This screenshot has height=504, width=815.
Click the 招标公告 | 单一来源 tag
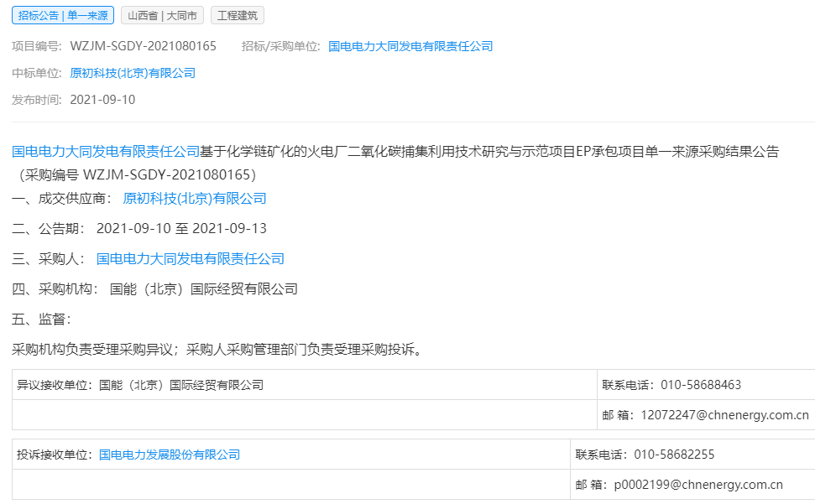pos(63,16)
